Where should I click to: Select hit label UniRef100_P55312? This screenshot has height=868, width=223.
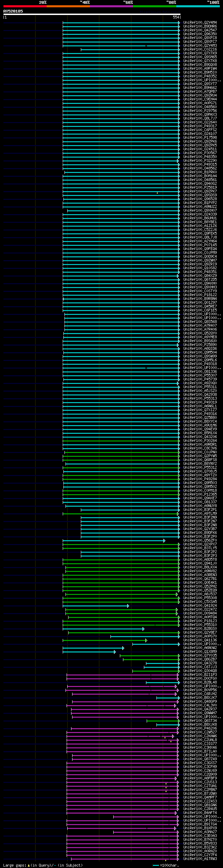point(200,468)
